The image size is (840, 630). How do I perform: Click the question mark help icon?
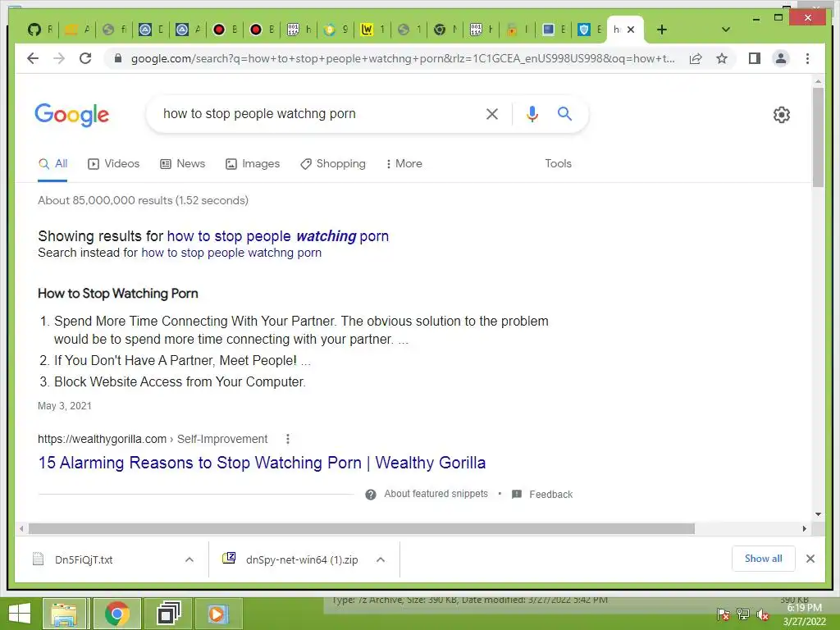(371, 495)
